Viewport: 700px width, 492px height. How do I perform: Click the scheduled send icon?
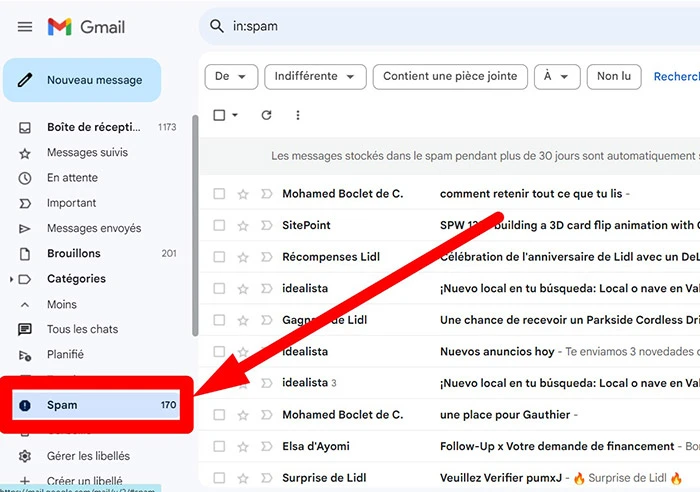pos(25,356)
